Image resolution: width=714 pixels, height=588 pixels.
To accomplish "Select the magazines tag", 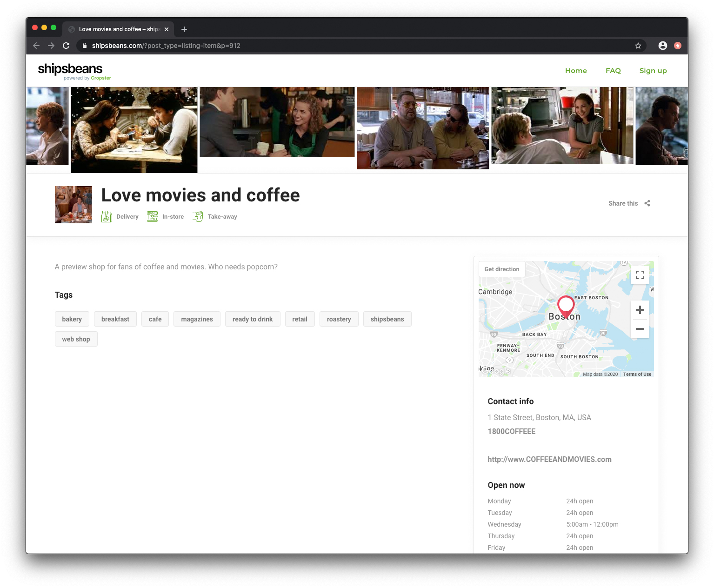I will 197,319.
